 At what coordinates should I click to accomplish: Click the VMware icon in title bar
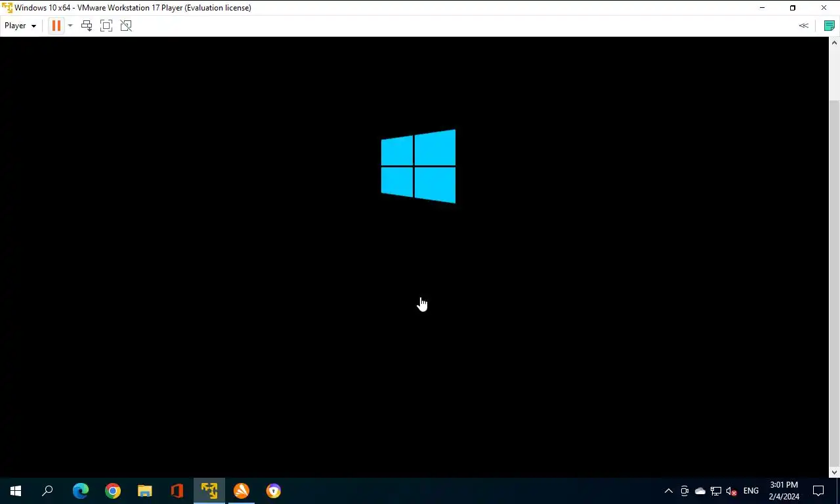(7, 8)
